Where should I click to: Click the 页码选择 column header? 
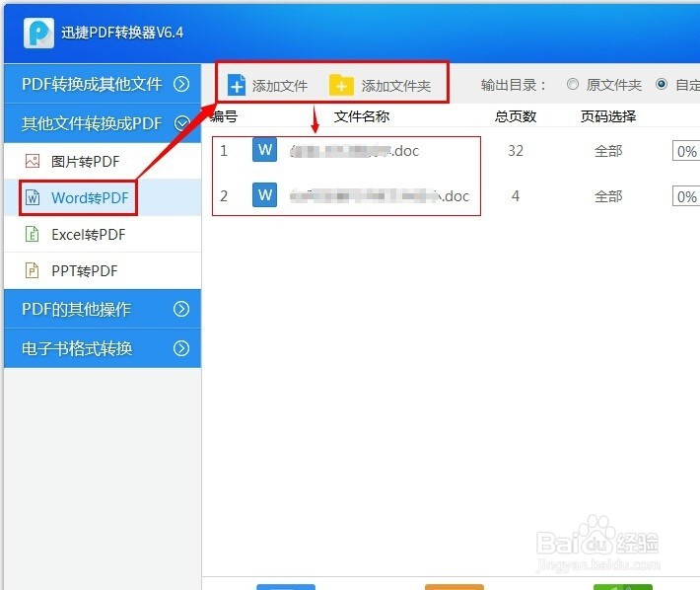coord(608,116)
